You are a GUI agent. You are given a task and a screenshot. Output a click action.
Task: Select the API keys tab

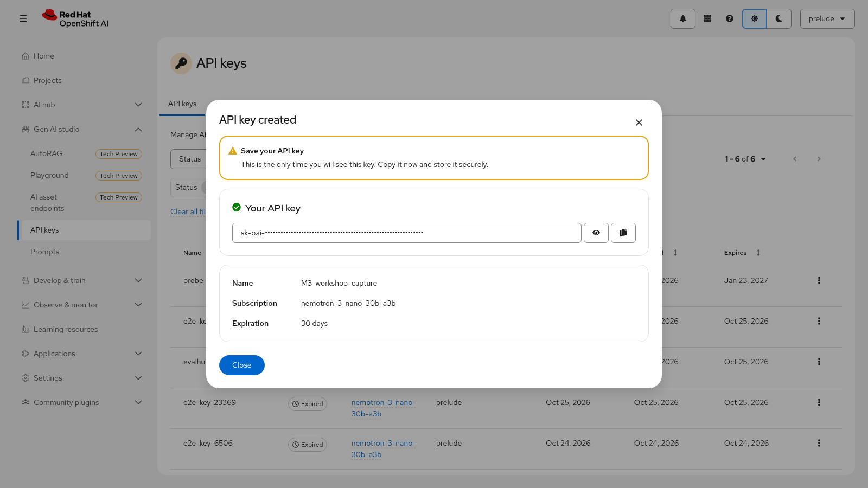click(x=182, y=104)
